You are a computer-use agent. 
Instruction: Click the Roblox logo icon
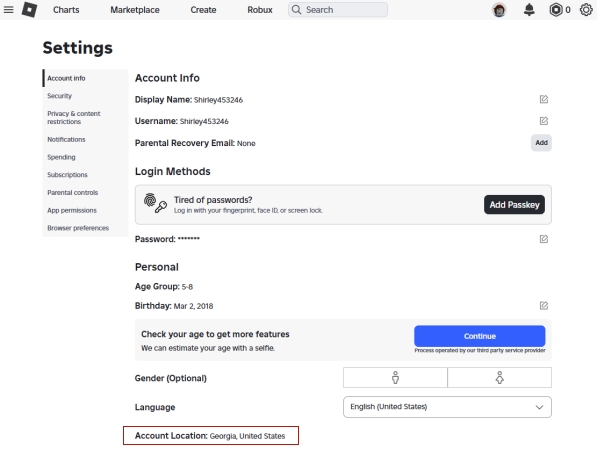click(x=29, y=10)
